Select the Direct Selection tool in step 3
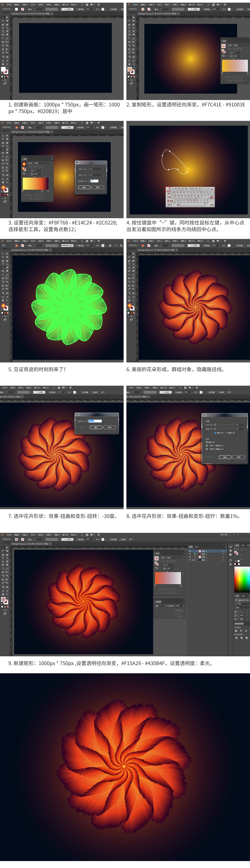 tap(7, 135)
